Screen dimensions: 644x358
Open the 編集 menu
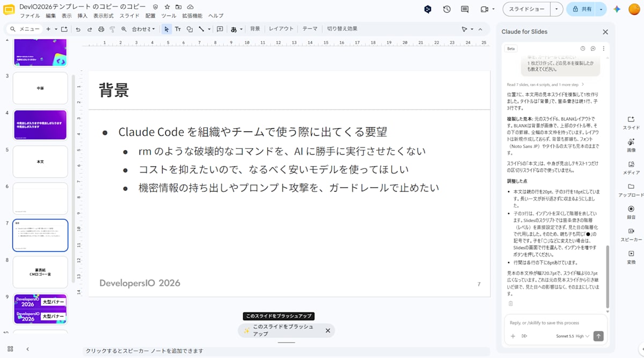51,16
